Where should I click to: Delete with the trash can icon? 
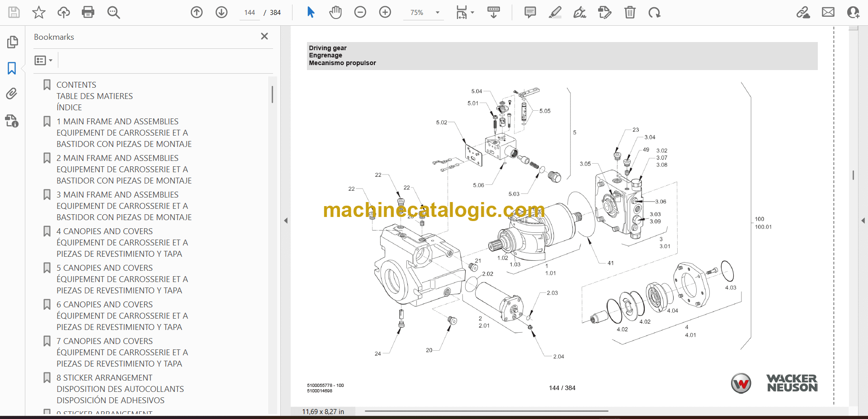coord(630,12)
